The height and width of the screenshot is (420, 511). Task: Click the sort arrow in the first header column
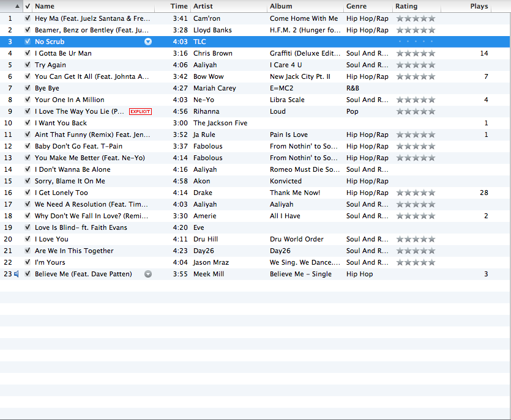click(x=17, y=6)
